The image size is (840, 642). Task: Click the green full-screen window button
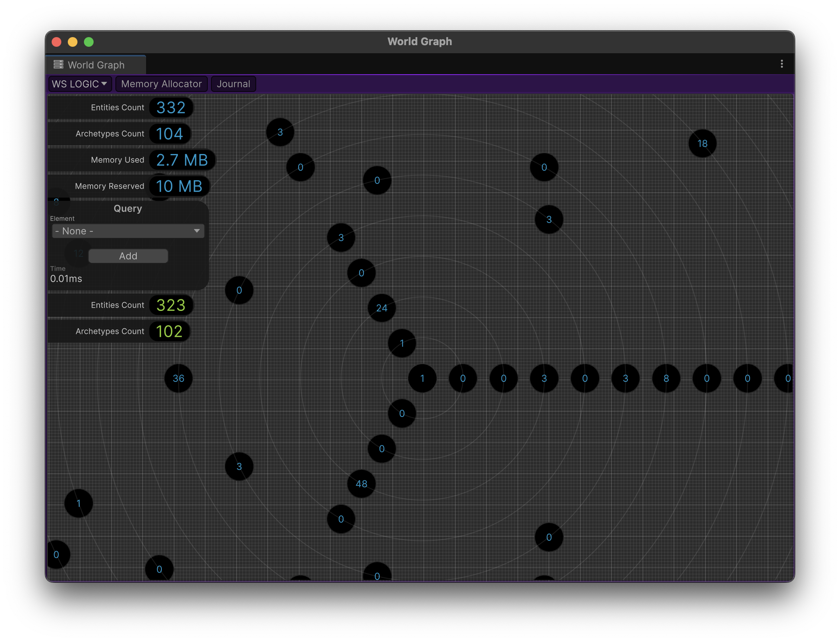click(89, 42)
